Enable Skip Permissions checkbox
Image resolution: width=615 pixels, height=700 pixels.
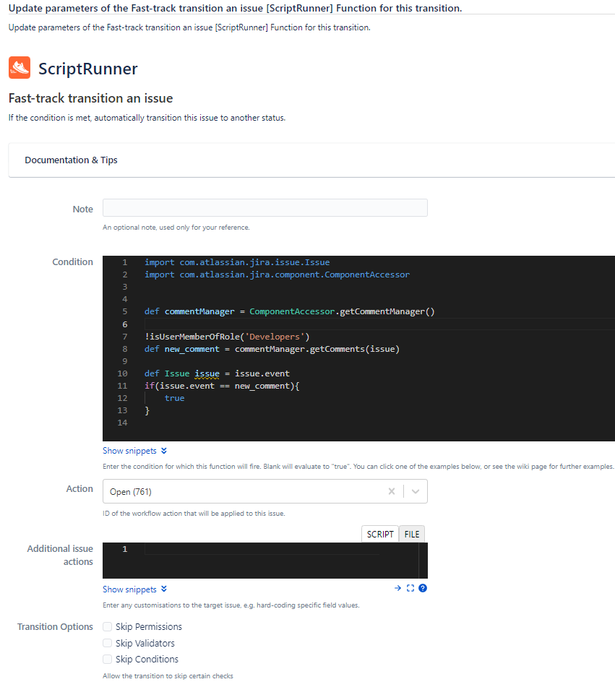[x=107, y=627]
